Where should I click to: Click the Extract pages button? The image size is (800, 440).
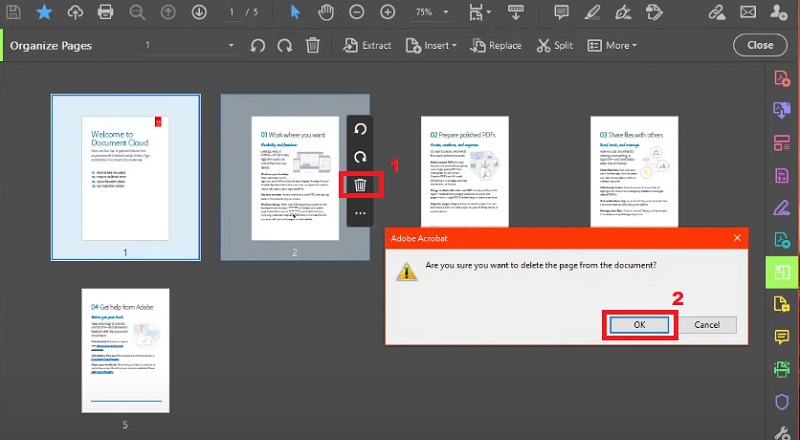367,45
